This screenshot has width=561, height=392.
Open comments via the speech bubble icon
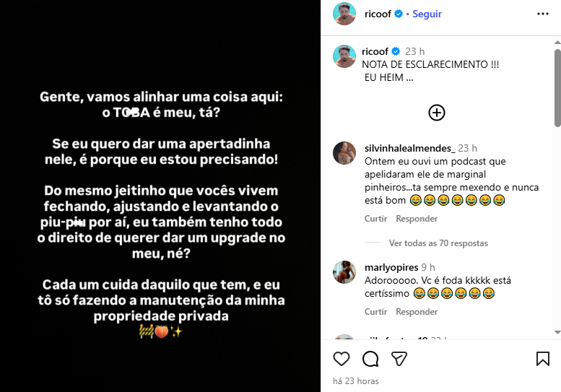[370, 359]
